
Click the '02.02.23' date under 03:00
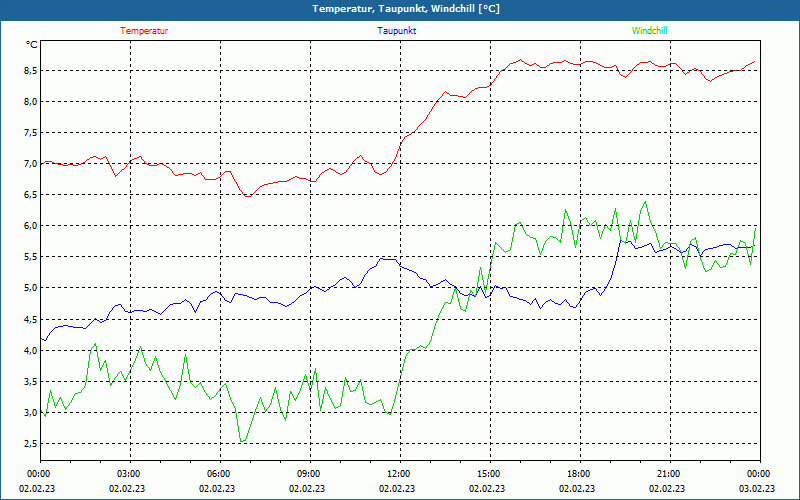[x=127, y=488]
